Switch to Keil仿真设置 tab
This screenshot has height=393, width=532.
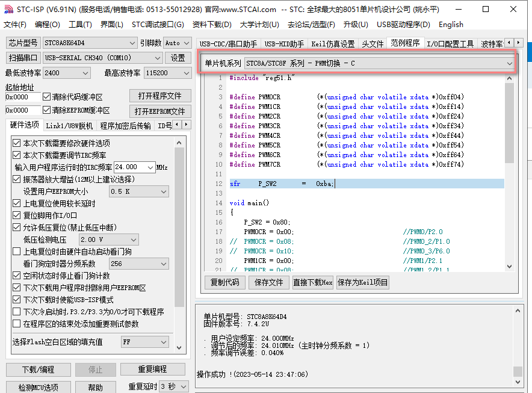333,44
